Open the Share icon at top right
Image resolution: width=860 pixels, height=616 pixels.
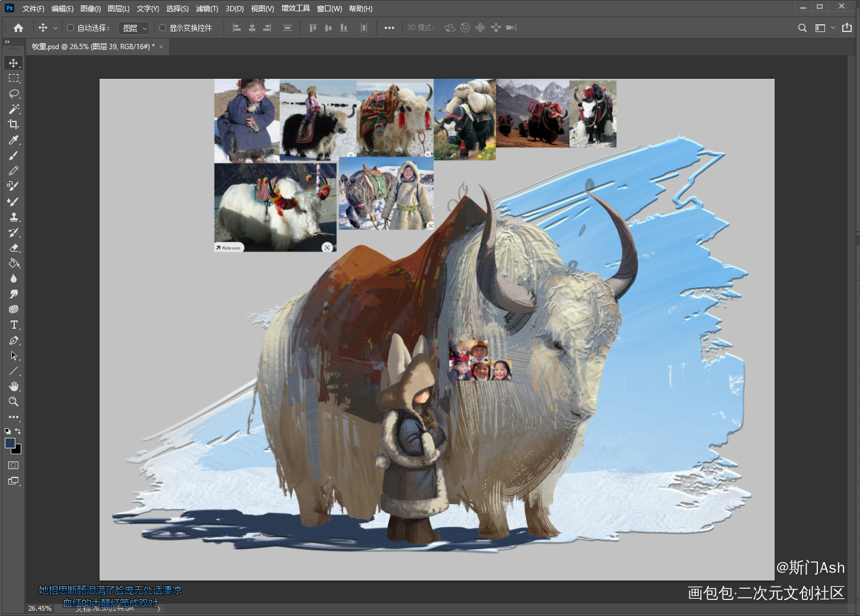pyautogui.click(x=847, y=28)
